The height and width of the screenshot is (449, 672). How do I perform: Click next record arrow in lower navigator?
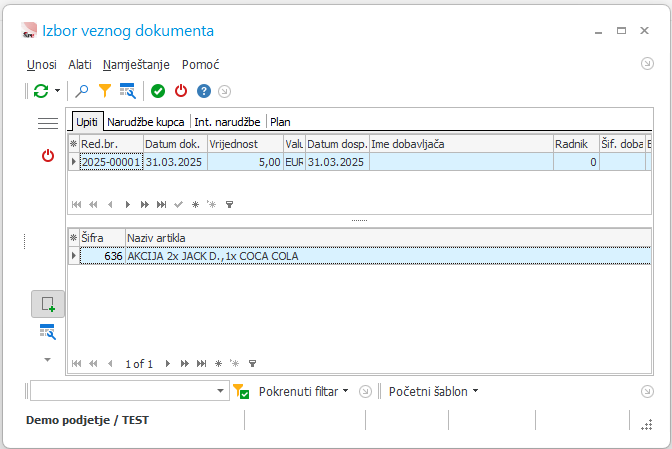point(168,364)
